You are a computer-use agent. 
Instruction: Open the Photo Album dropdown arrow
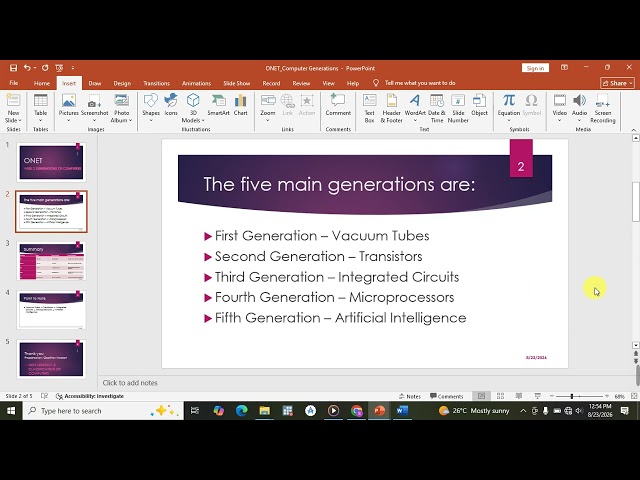(x=131, y=120)
